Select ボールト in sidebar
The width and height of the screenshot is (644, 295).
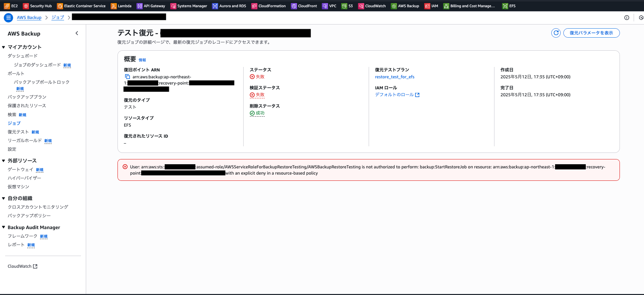tap(16, 73)
